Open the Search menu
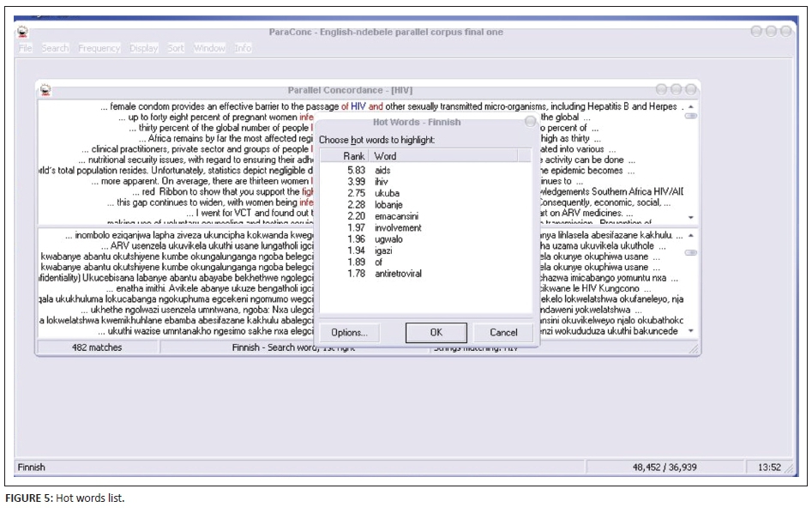This screenshot has width=812, height=513. tap(55, 48)
